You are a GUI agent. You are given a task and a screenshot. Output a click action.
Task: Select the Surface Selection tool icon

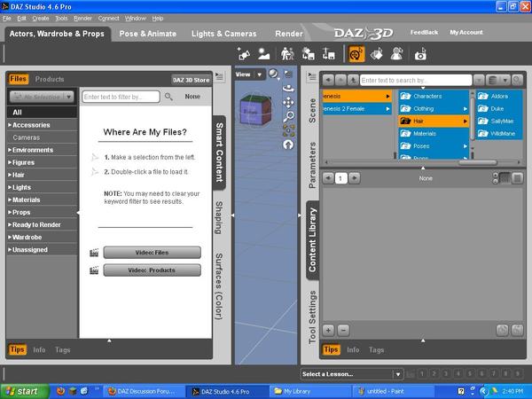[377, 53]
